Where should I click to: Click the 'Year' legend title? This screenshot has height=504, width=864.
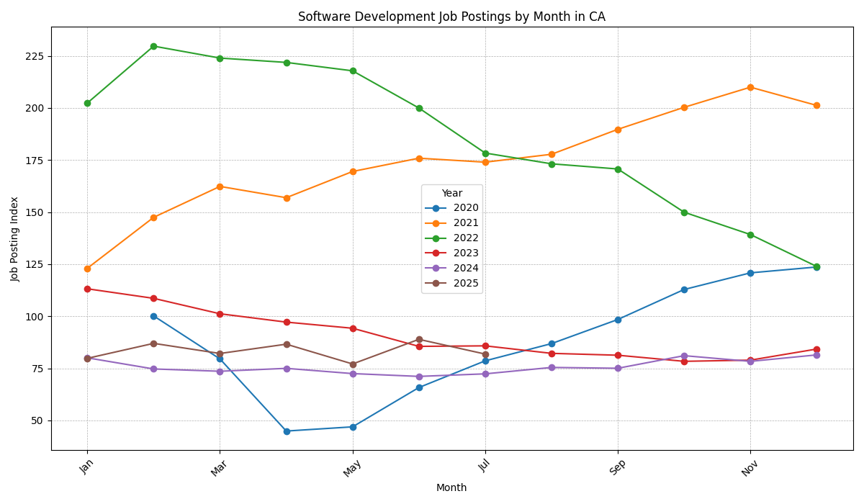click(451, 194)
